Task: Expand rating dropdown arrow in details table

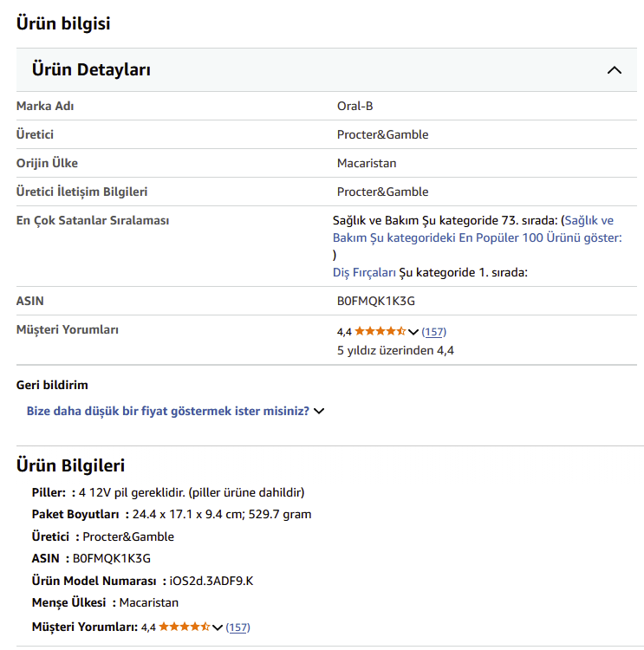Action: pyautogui.click(x=413, y=332)
